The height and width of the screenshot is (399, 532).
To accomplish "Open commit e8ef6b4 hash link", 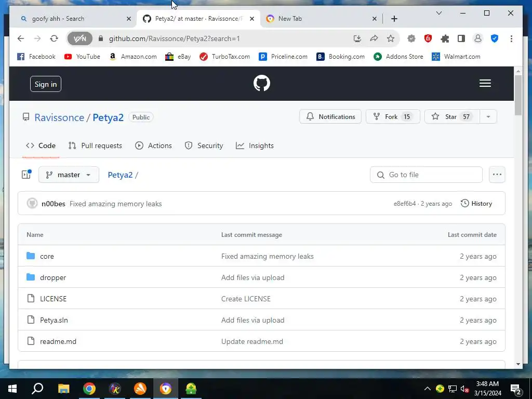I will pyautogui.click(x=404, y=204).
